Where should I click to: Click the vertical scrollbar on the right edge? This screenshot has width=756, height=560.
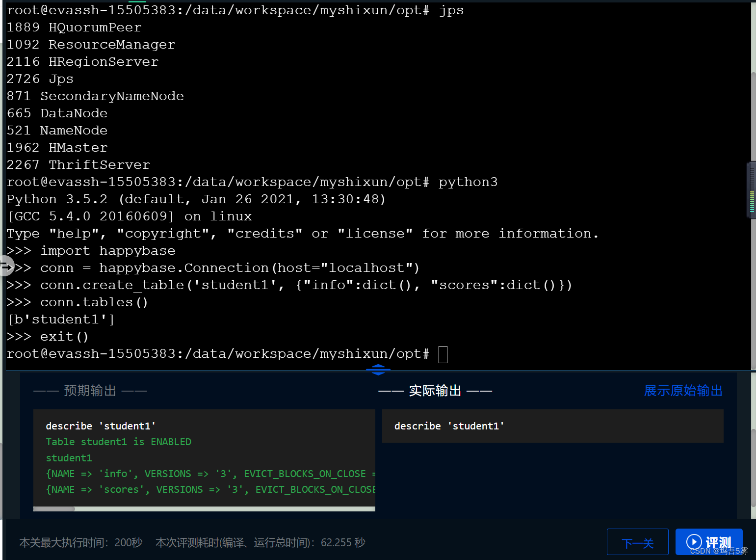(751, 189)
